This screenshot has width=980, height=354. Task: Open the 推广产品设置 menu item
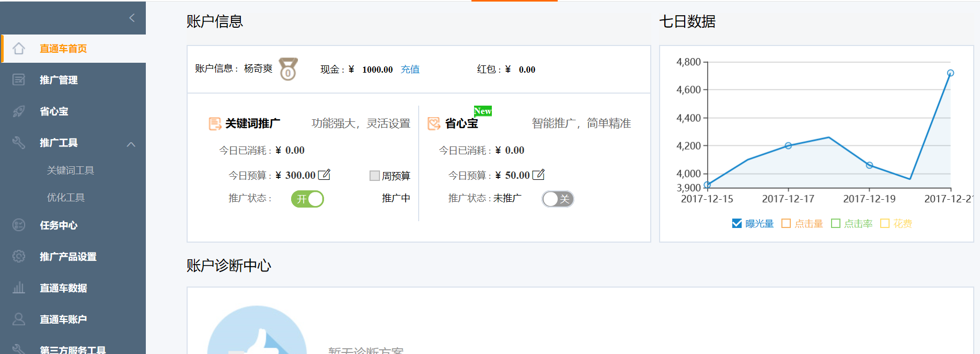click(68, 257)
